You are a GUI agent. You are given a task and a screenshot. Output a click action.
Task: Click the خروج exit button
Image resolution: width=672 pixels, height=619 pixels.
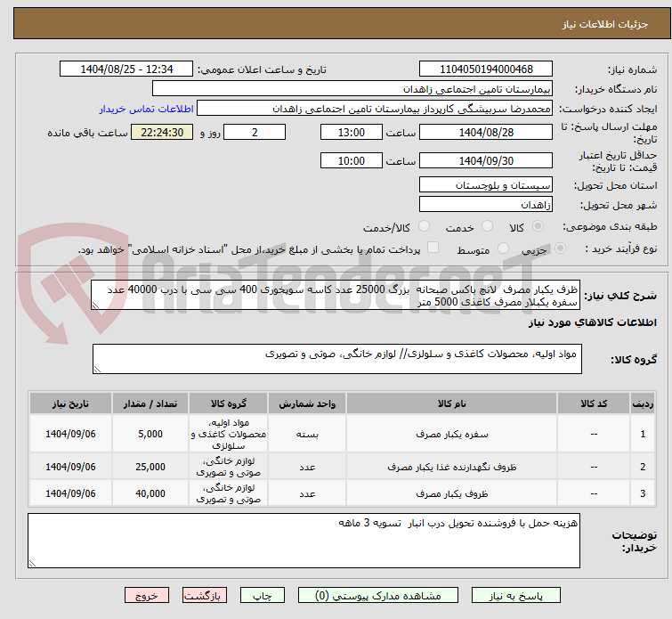(147, 596)
